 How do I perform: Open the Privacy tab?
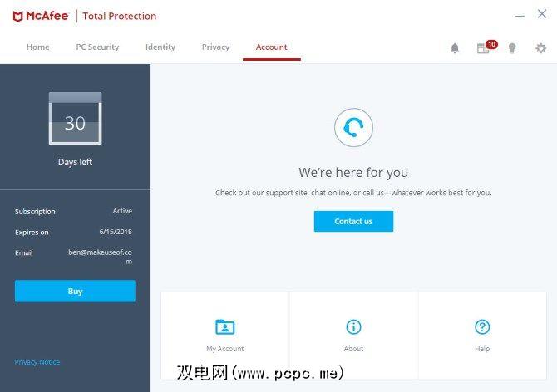point(215,47)
